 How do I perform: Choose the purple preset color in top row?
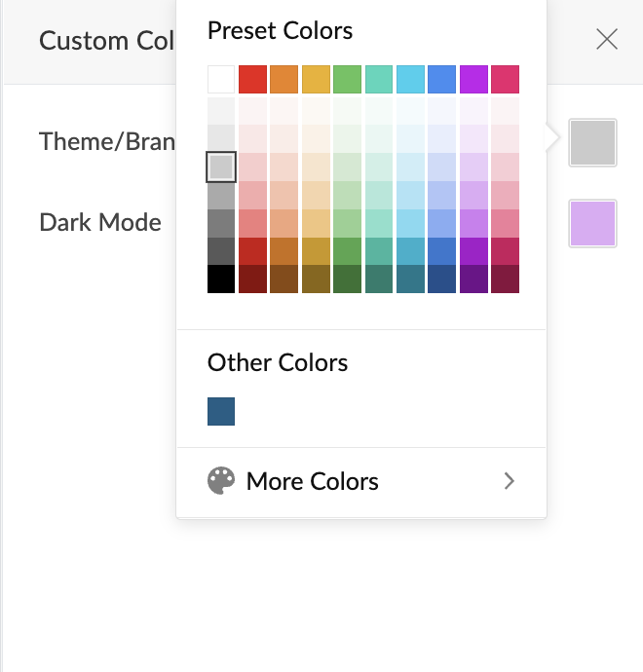click(x=473, y=79)
